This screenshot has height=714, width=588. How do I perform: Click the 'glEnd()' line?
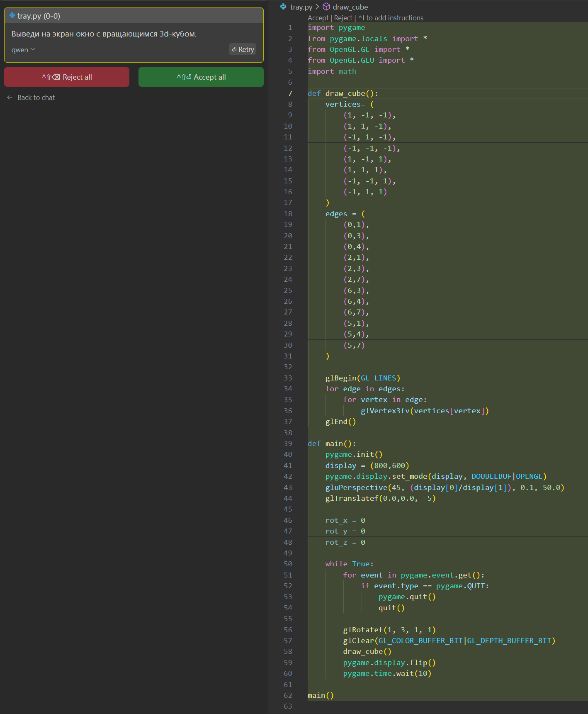(x=340, y=422)
